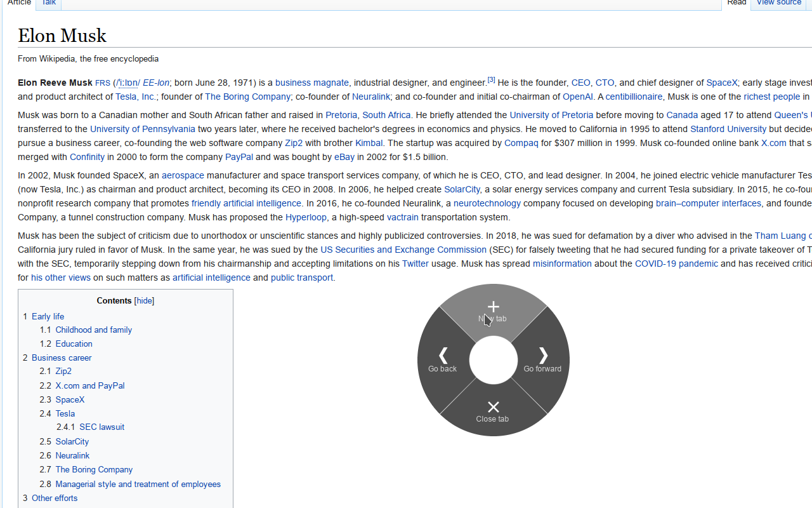This screenshot has height=508, width=812.
Task: Follow the Canada link
Action: pos(682,115)
